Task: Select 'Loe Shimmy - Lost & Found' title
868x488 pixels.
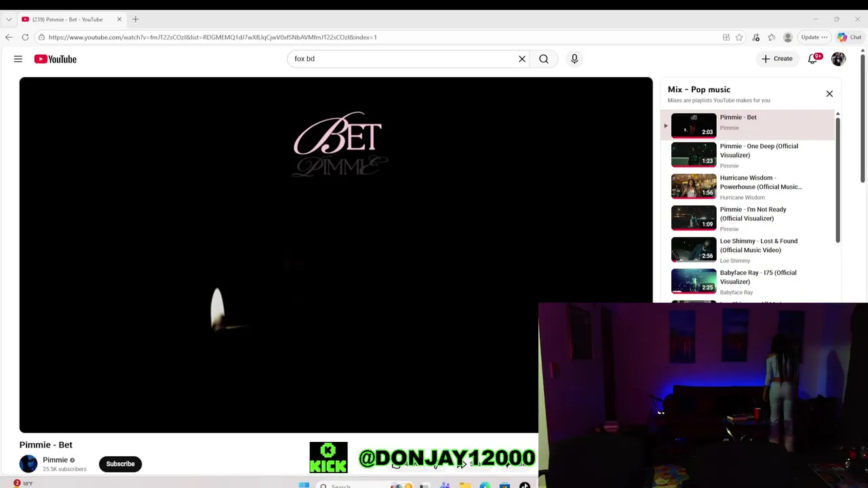Action: [x=759, y=245]
